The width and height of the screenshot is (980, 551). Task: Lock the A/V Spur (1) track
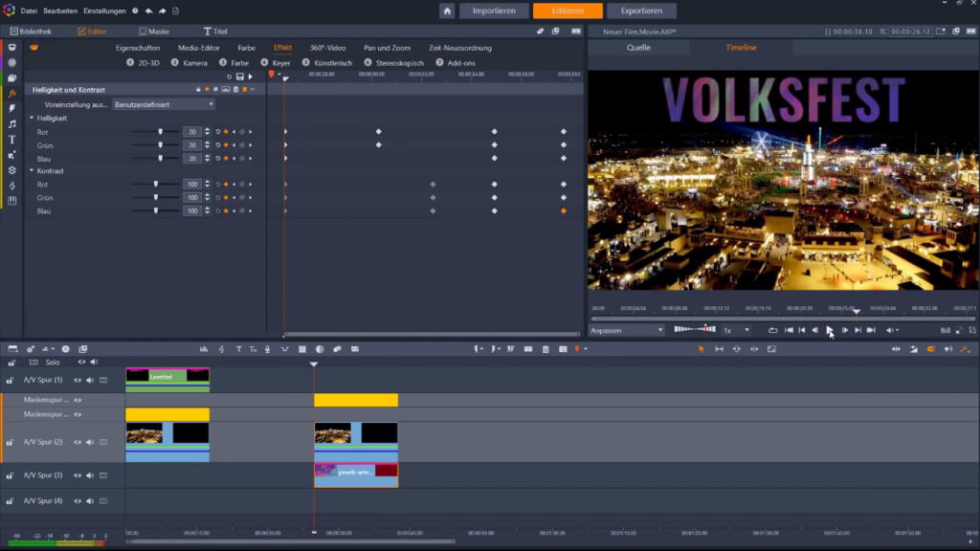[x=10, y=380]
